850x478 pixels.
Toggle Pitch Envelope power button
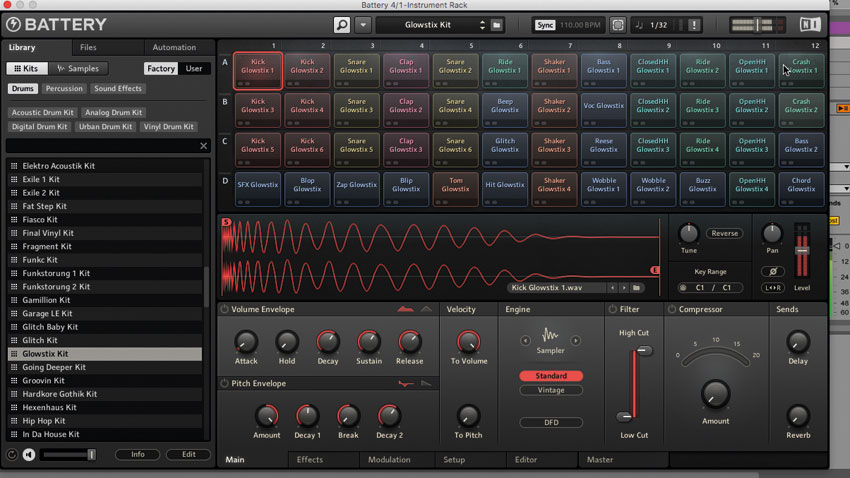click(224, 383)
